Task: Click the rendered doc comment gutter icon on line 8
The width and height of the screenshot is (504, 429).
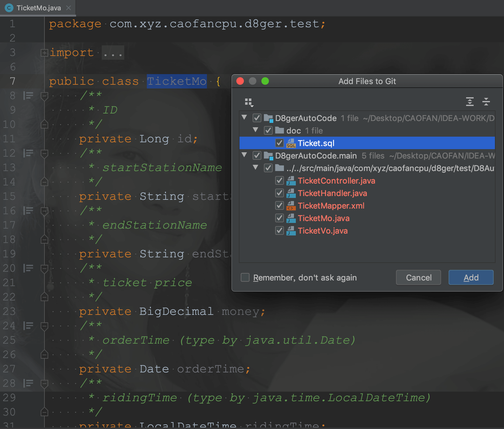Action: 28,95
